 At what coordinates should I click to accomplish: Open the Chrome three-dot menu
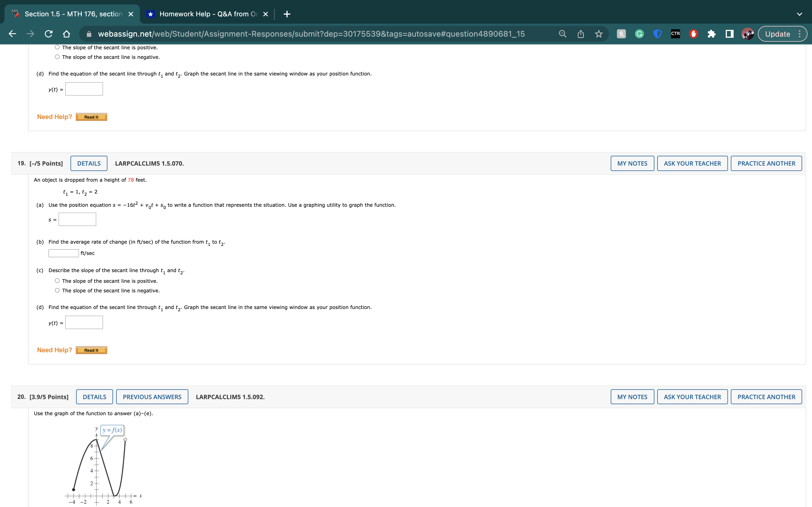point(800,34)
